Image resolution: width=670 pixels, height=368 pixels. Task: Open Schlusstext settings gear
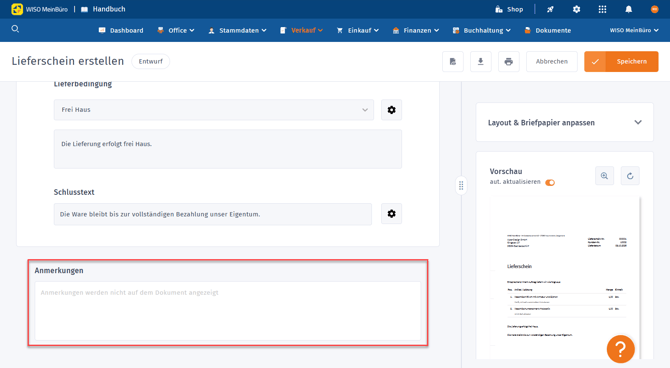[391, 214]
